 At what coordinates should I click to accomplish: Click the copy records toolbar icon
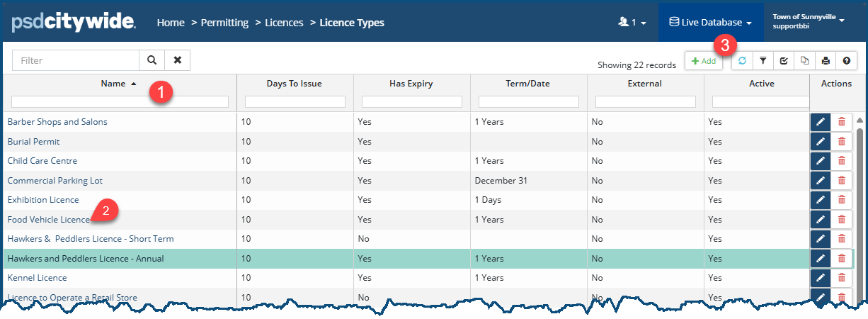(804, 61)
